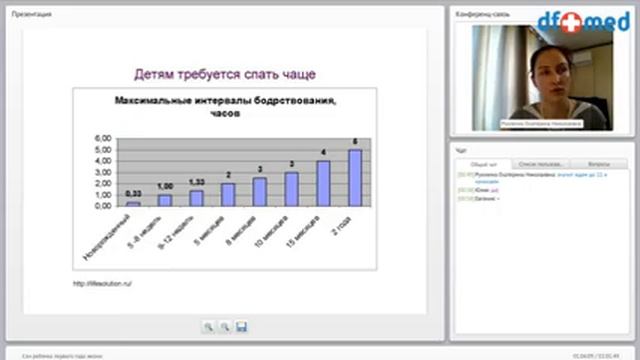Click the '5 месяцев' bar labeled 2
640x360 pixels.
(228, 195)
